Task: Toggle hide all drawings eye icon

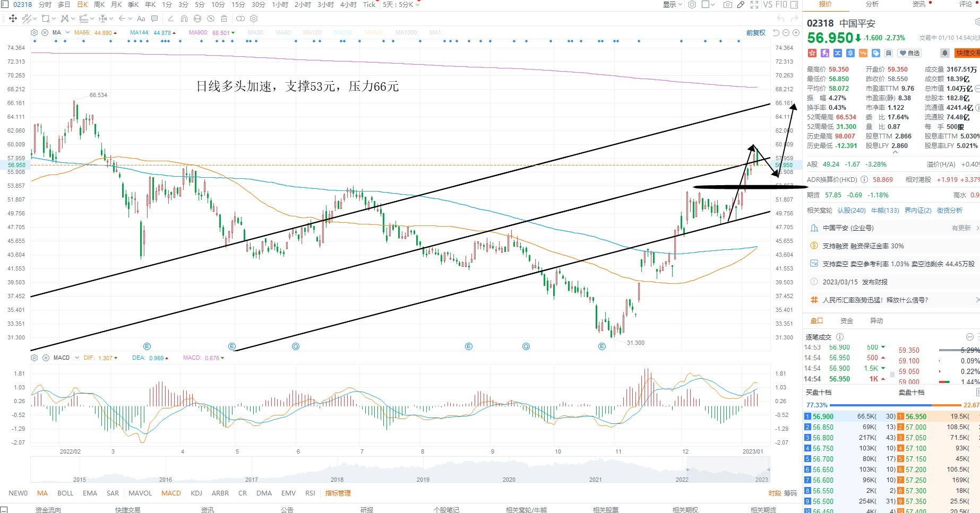Action: [x=211, y=19]
